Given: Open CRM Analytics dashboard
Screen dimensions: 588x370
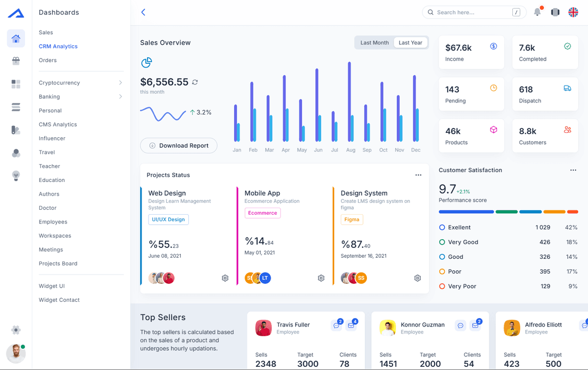Looking at the screenshot, I should pyautogui.click(x=58, y=46).
